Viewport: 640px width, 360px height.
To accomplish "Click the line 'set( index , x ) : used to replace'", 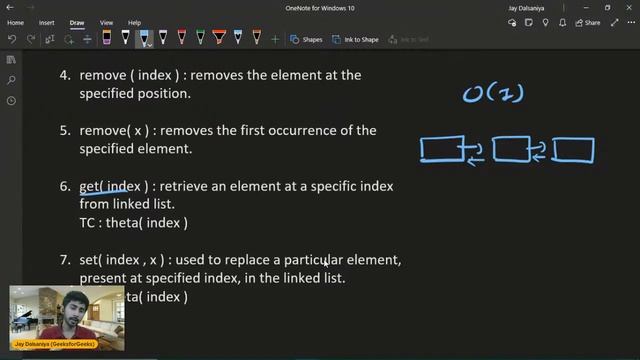I will click(240, 260).
